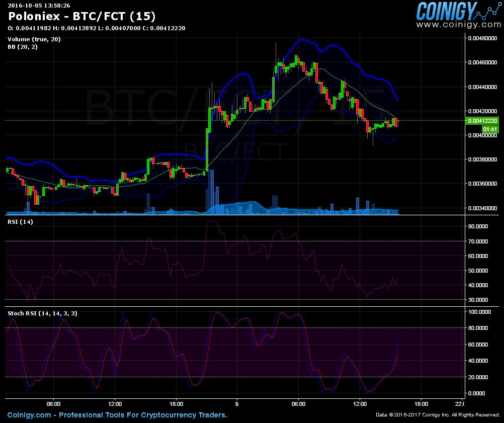Click the 20.0000 level on the Stoch RSI axis

coord(478,377)
